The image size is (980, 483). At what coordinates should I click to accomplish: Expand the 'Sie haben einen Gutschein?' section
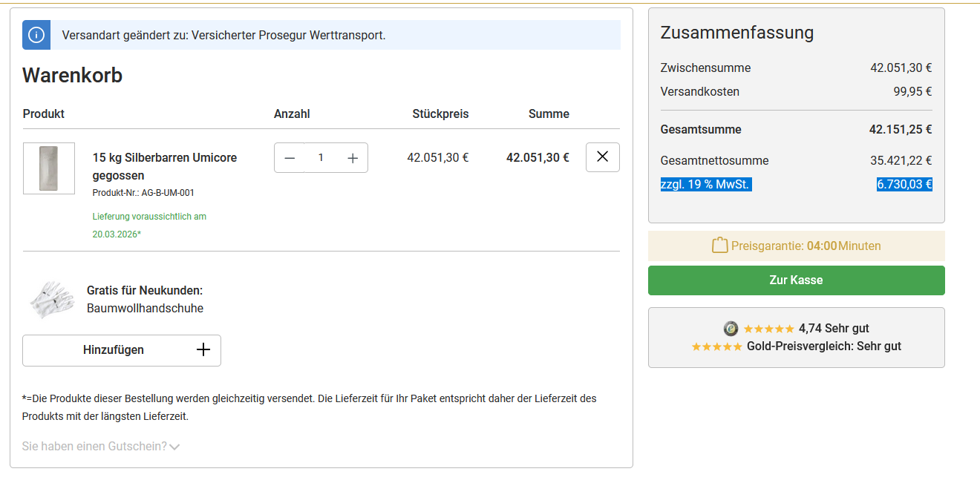[101, 447]
